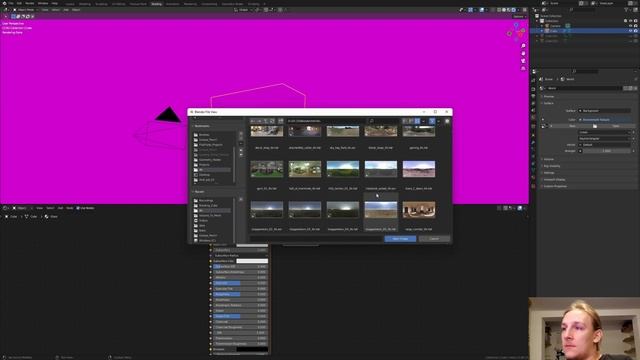Toggle Camera render icon in outliner
Image resolution: width=640 pixels, height=360 pixels.
[636, 26]
